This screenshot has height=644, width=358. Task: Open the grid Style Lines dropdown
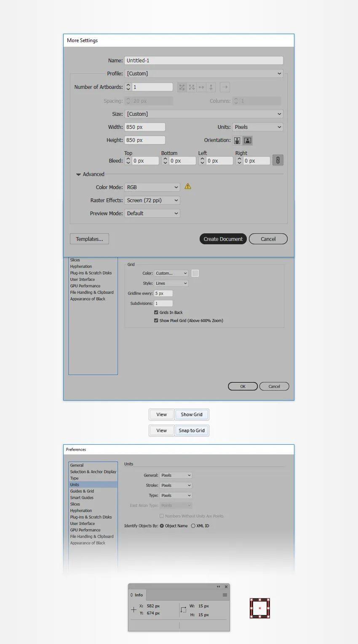pos(171,283)
